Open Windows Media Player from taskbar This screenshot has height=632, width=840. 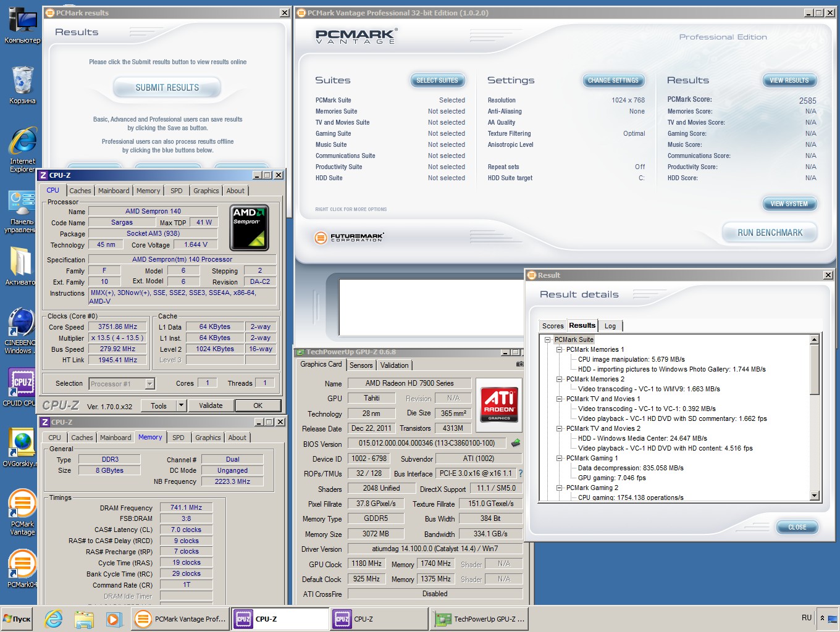[113, 619]
